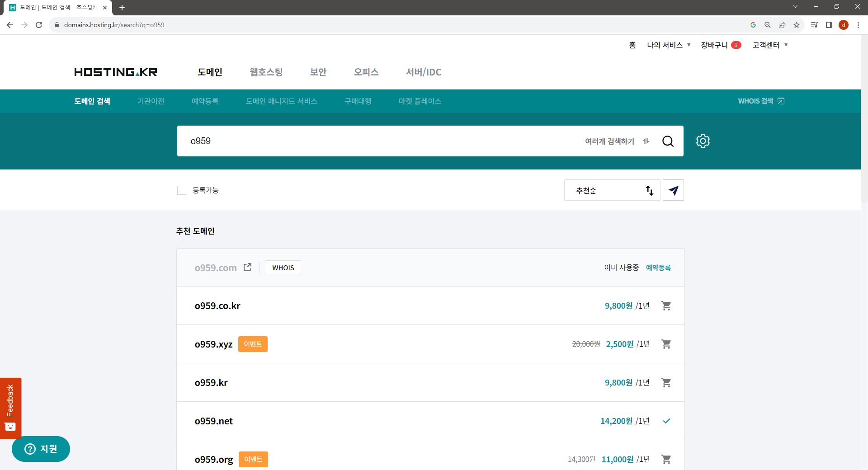Close the 도메인 browser tab

105,8
